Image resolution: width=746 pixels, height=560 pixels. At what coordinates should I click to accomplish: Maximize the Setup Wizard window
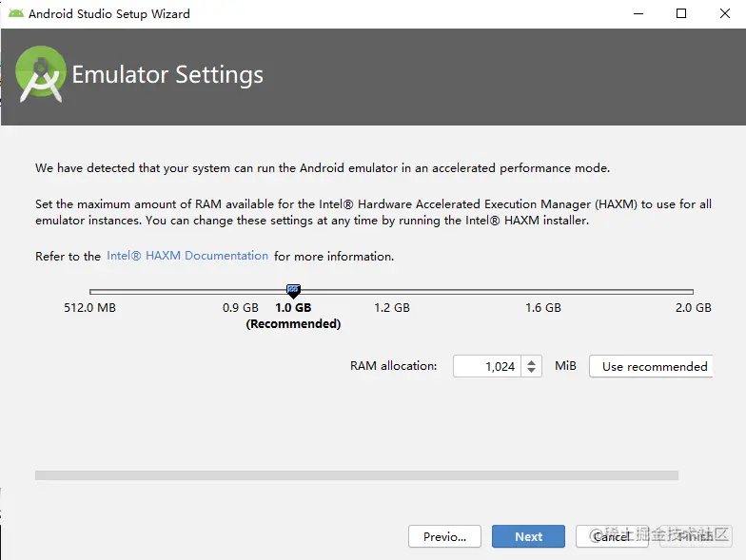[x=681, y=13]
